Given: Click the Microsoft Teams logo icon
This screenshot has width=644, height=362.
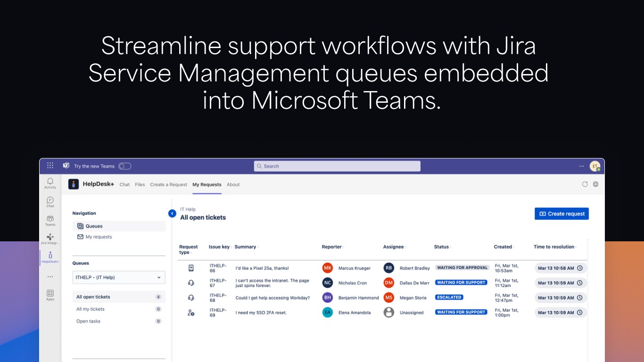Looking at the screenshot, I should click(x=66, y=166).
